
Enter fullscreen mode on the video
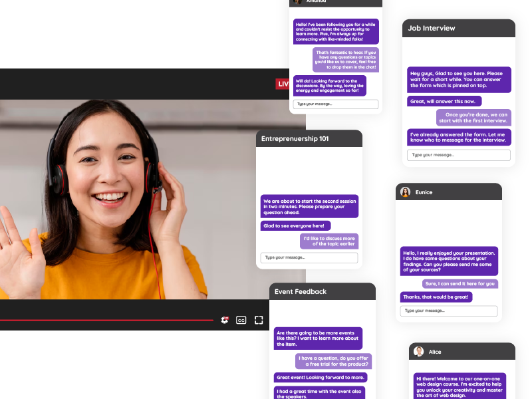[x=259, y=320]
